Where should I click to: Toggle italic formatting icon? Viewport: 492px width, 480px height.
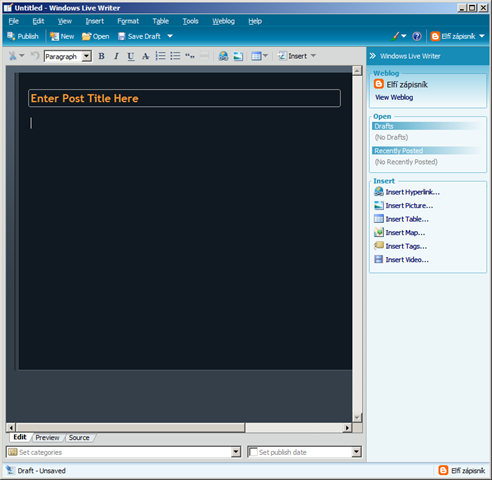(116, 56)
